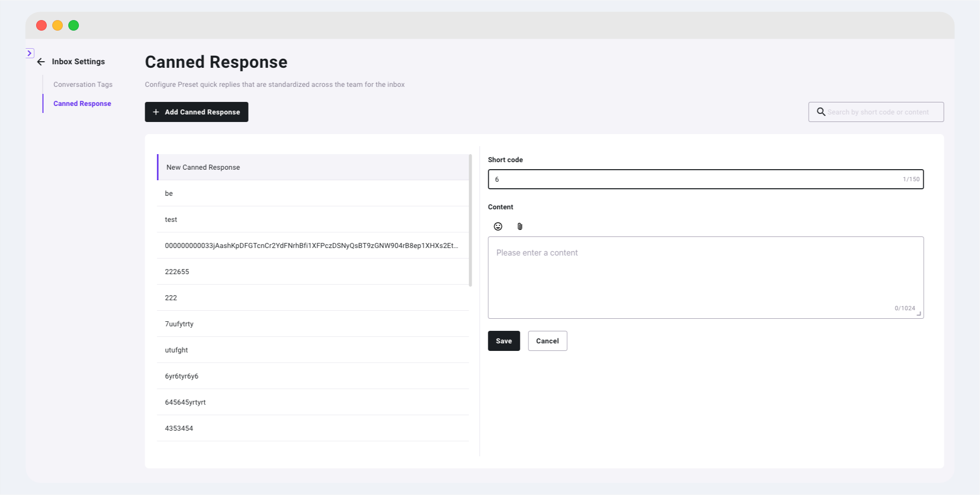Save the canned response
Image resolution: width=980 pixels, height=495 pixels.
[504, 341]
